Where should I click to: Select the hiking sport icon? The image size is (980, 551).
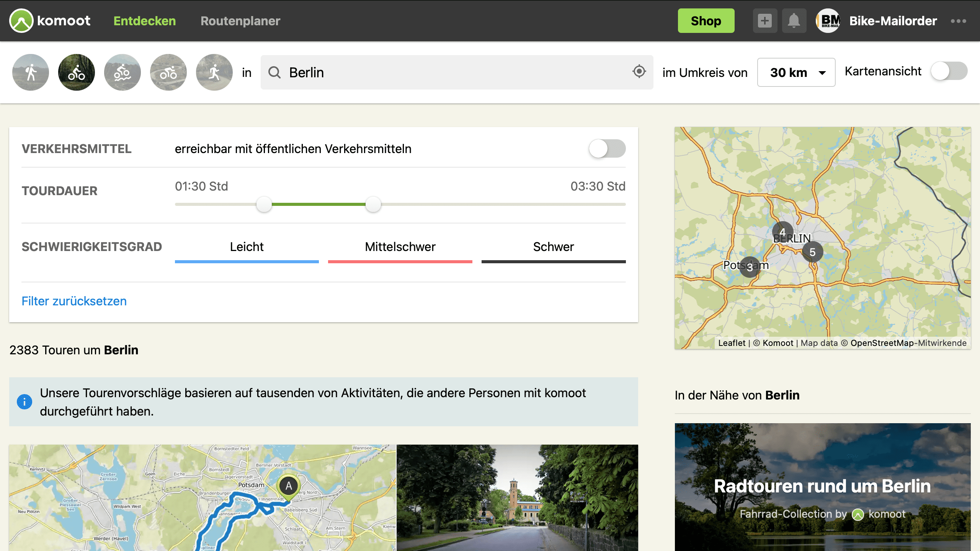pos(31,72)
